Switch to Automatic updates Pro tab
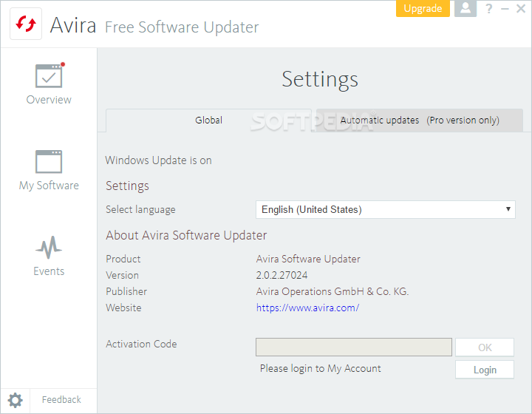The image size is (532, 414). pyautogui.click(x=420, y=120)
